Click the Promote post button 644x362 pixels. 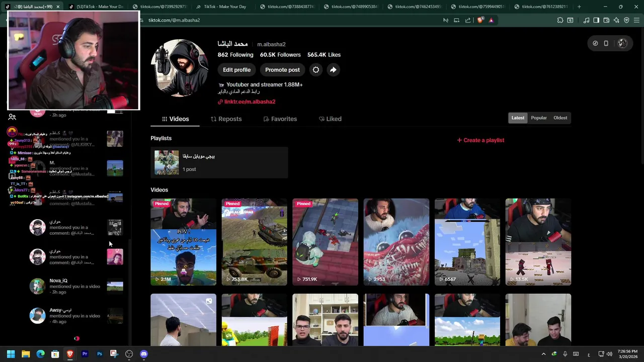(282, 70)
